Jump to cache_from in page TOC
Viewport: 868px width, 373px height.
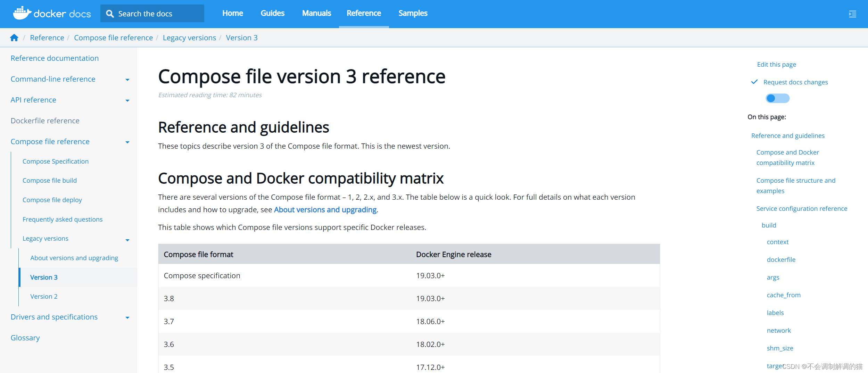784,295
